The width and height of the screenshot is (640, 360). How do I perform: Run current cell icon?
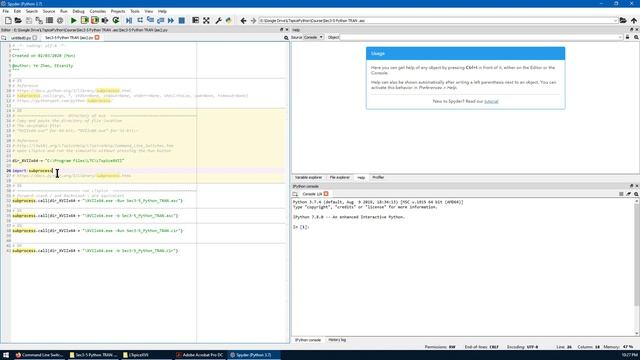pos(84,20)
